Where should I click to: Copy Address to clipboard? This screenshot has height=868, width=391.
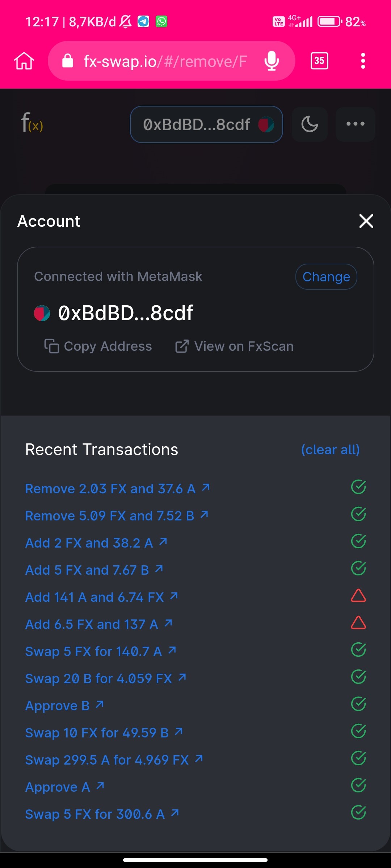(98, 346)
